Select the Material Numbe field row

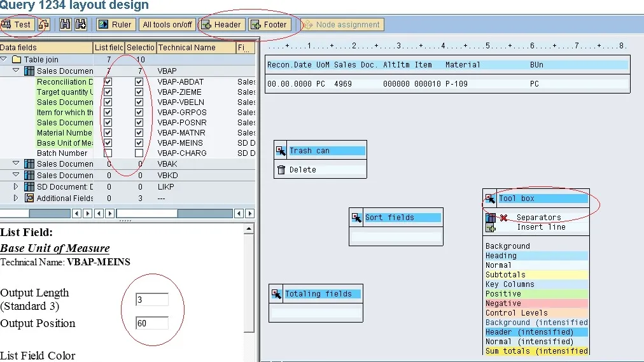[64, 132]
